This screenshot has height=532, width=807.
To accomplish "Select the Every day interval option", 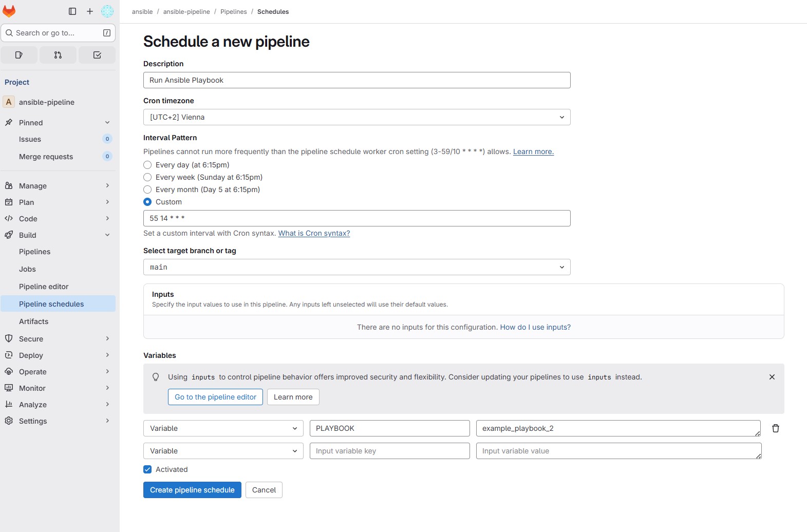I will click(147, 165).
